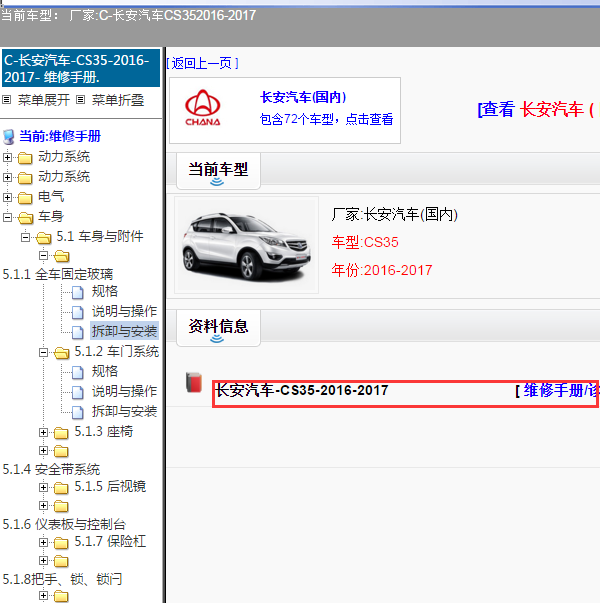The image size is (600, 603).
Task: Click the 车型:CS35 text
Action: 365,242
